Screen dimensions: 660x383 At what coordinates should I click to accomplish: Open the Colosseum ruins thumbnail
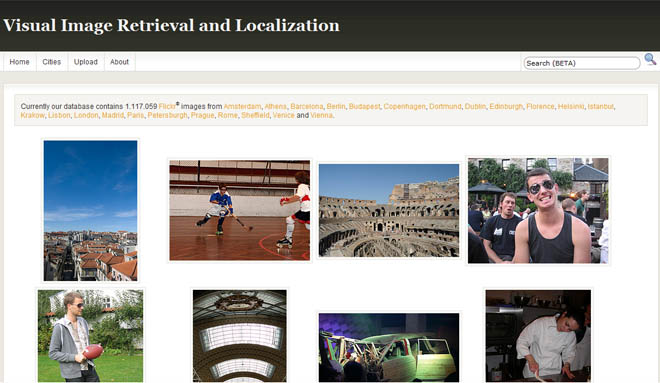point(389,210)
